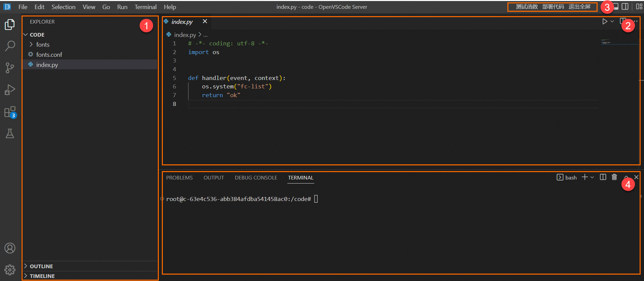This screenshot has width=644, height=281.
Task: Open the Testing flask view
Action: click(x=10, y=134)
